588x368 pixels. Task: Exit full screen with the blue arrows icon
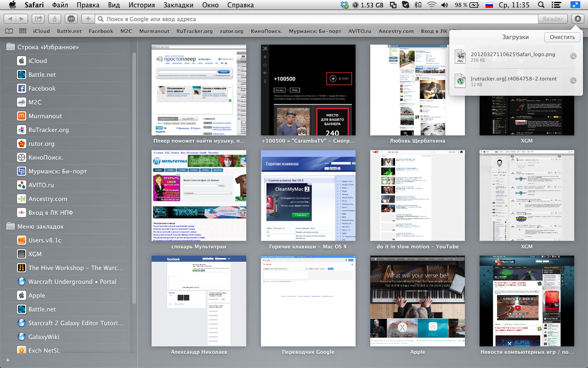[576, 5]
